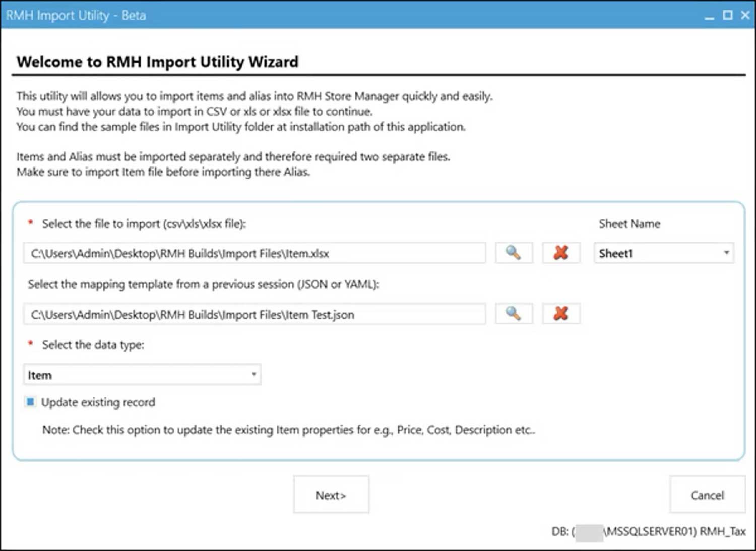
Task: Open the Sheet Name dropdown showing Sheet1
Action: (x=663, y=253)
